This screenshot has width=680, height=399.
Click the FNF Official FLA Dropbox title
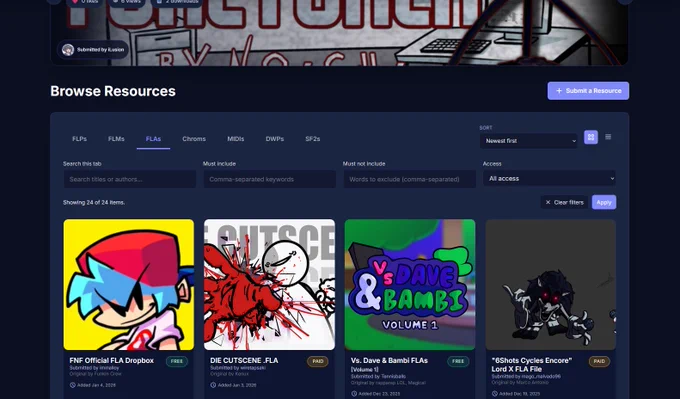click(111, 360)
